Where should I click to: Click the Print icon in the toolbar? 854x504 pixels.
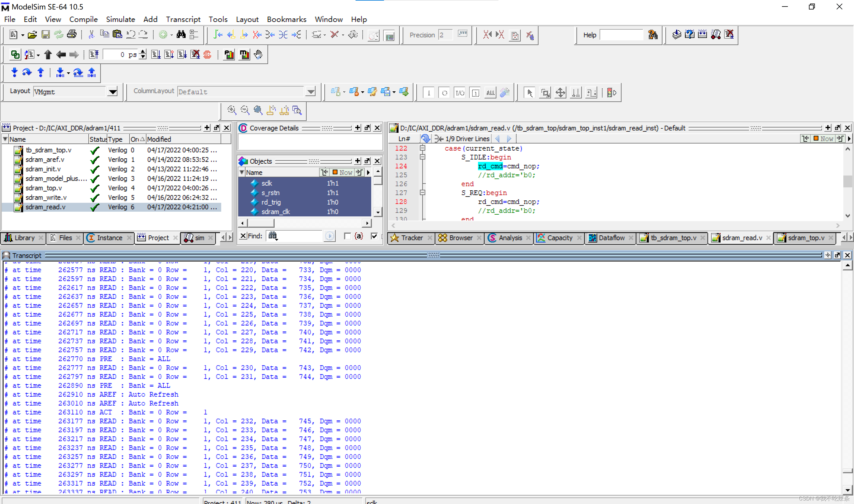72,35
